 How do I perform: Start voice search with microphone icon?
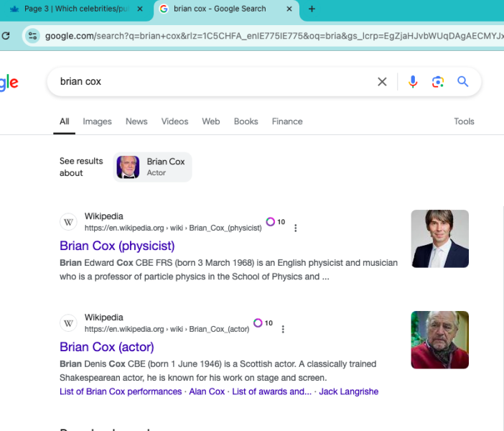(413, 82)
